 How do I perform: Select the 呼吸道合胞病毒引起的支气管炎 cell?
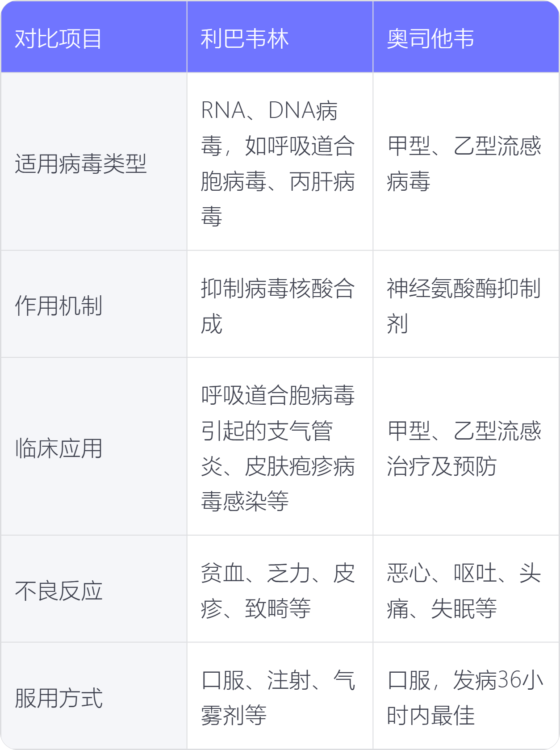pyautogui.click(x=280, y=447)
